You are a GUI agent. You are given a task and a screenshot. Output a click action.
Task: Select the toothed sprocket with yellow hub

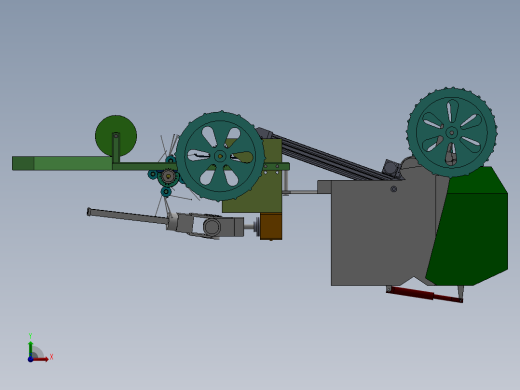(168, 176)
